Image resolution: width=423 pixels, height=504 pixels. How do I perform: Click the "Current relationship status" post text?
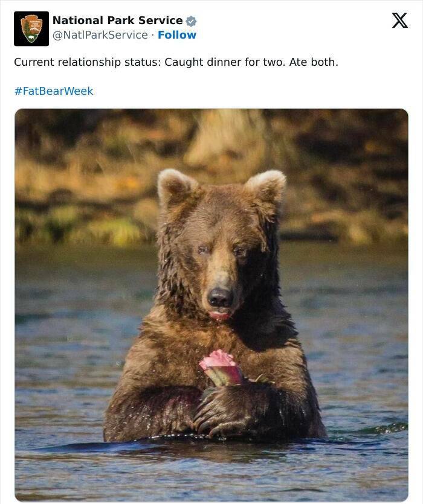176,62
